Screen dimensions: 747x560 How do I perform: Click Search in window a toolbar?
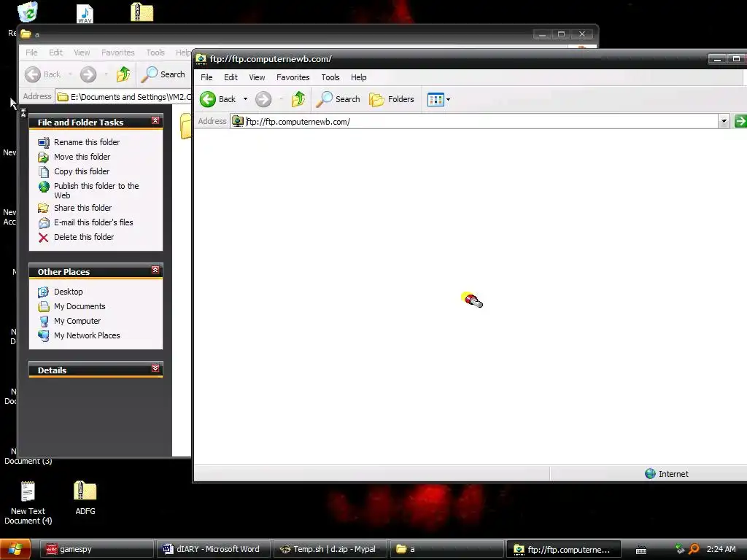(x=164, y=74)
